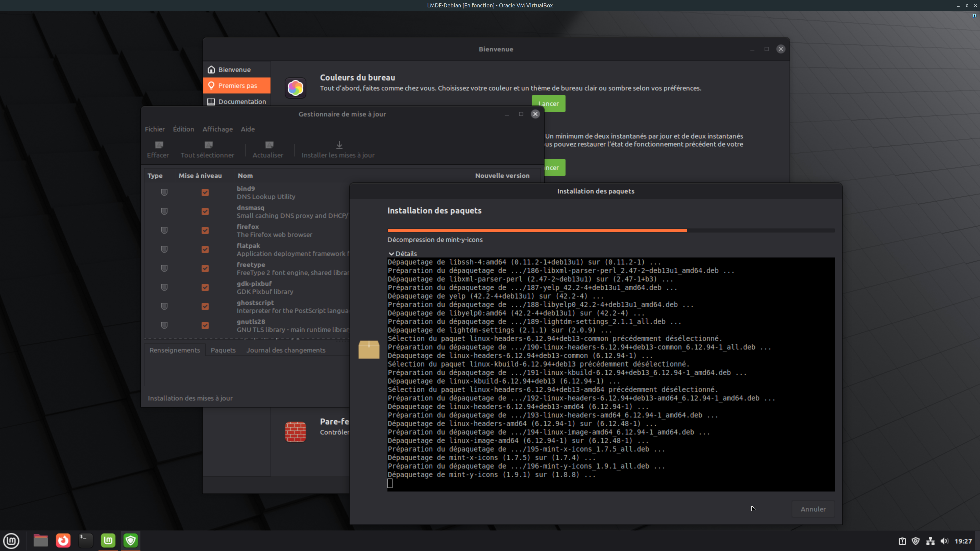Click the update shield icon in system tray
Image resolution: width=980 pixels, height=551 pixels.
click(x=916, y=541)
